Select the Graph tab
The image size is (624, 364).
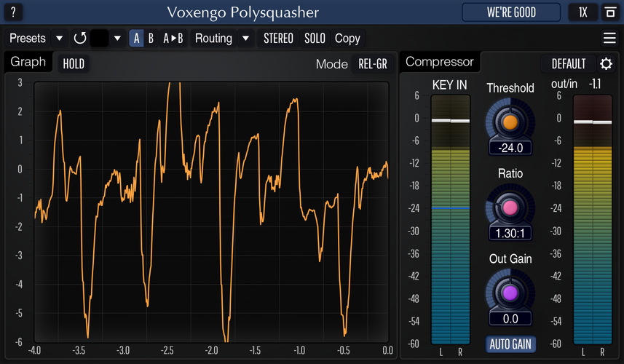pyautogui.click(x=28, y=62)
